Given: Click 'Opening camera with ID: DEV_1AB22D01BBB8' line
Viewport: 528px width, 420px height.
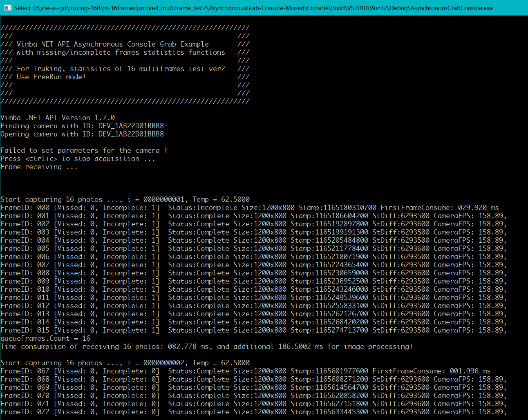Looking at the screenshot, I should coord(82,134).
